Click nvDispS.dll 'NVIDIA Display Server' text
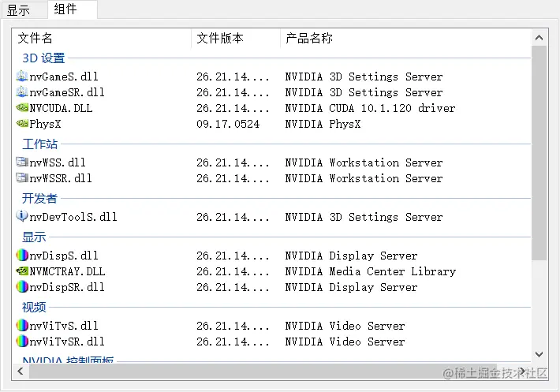The image size is (560, 392). tap(351, 256)
